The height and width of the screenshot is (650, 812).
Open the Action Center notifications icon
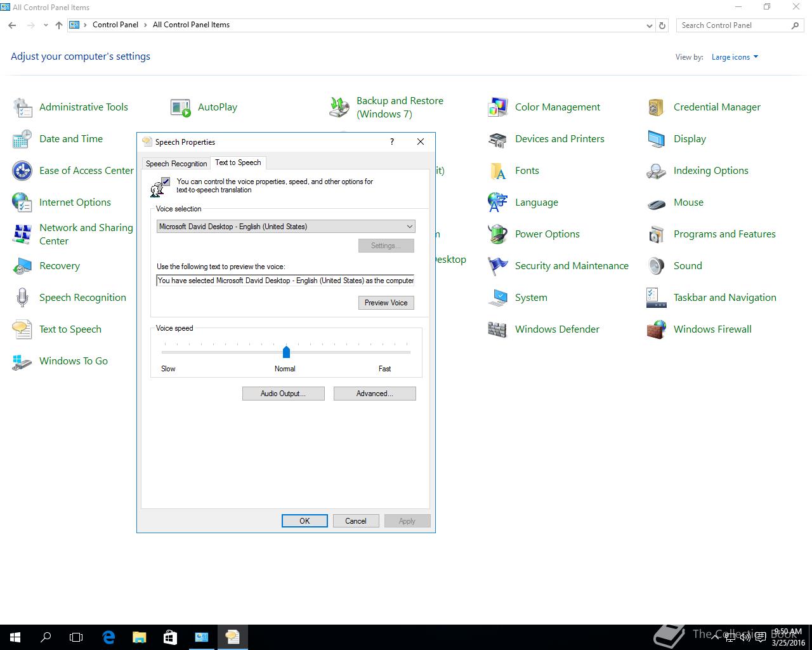(x=760, y=637)
